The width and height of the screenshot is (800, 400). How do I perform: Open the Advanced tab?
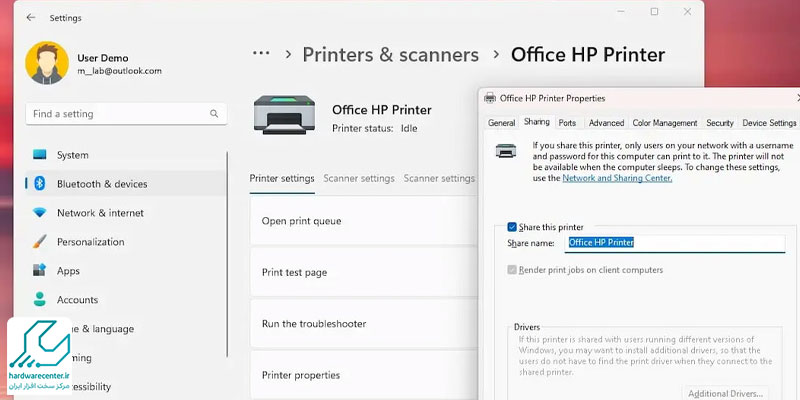[606, 123]
